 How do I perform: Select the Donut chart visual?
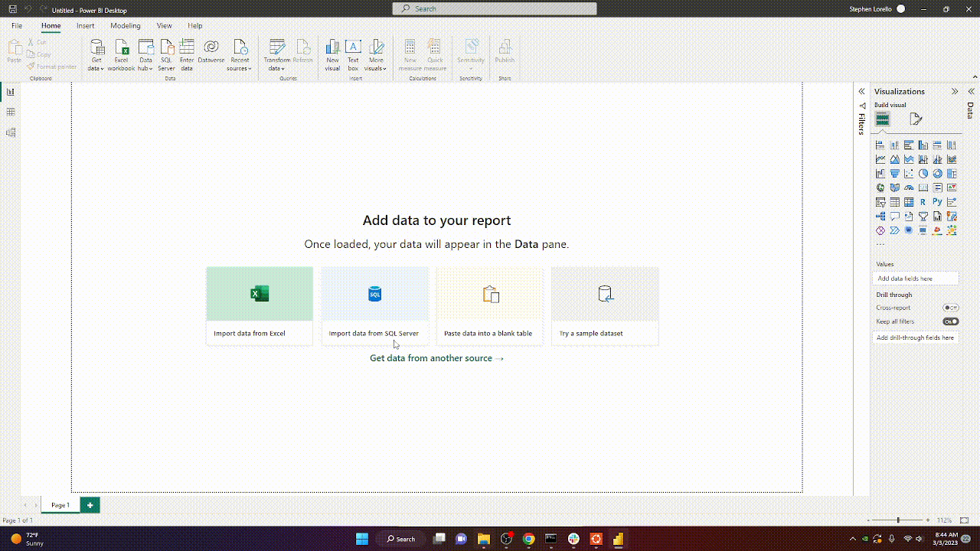pos(938,174)
